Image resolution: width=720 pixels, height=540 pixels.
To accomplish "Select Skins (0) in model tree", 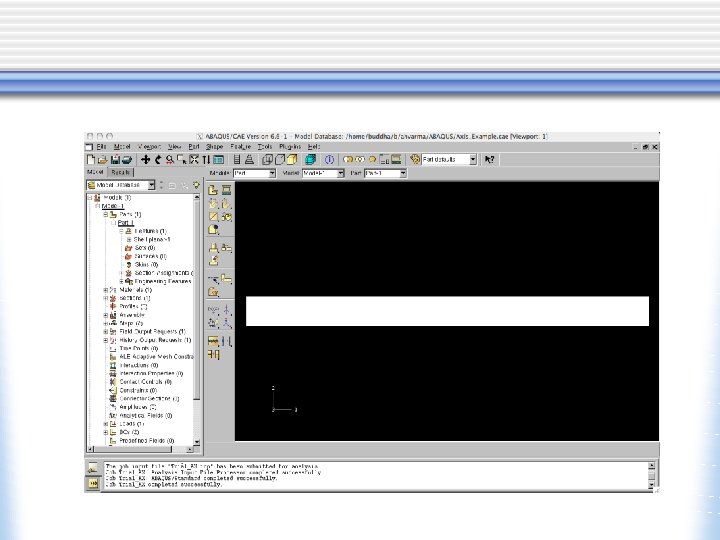I will (x=146, y=265).
